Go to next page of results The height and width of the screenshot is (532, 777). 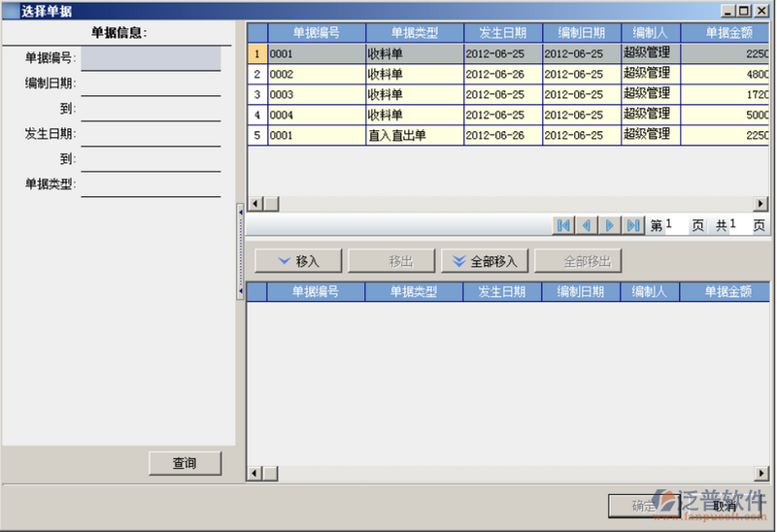tap(610, 225)
